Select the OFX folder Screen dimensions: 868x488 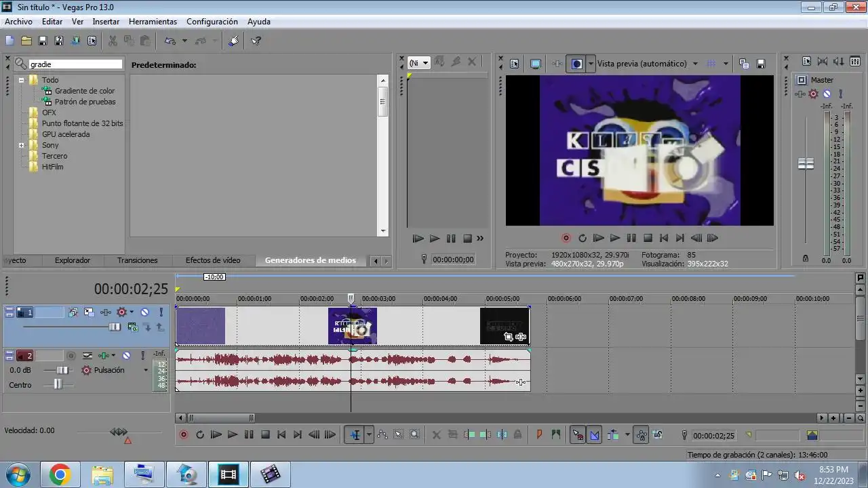49,113
